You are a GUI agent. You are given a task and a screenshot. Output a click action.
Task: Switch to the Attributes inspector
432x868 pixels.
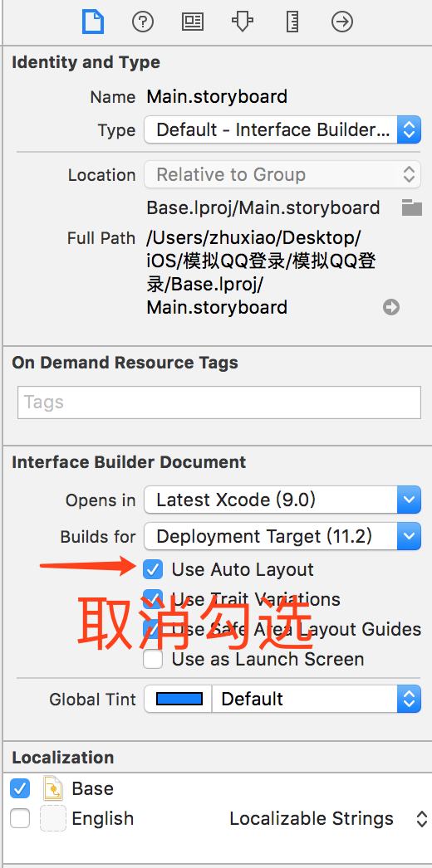(243, 22)
